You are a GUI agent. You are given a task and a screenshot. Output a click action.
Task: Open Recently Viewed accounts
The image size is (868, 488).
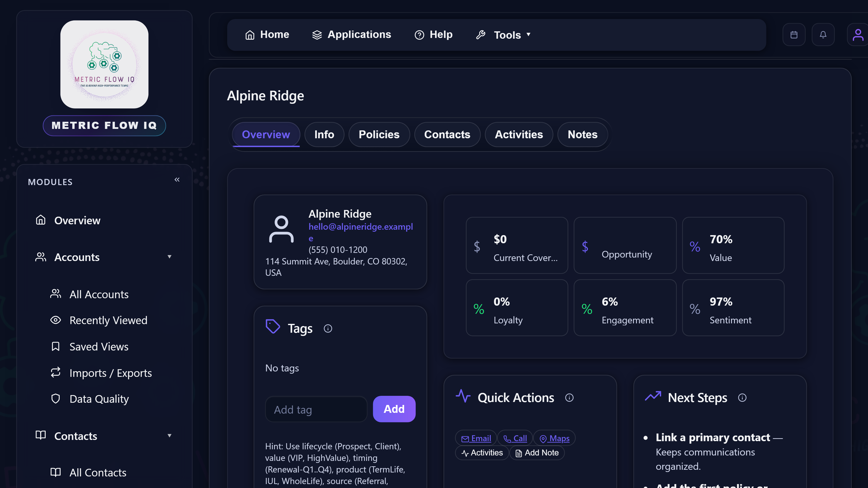(x=108, y=320)
